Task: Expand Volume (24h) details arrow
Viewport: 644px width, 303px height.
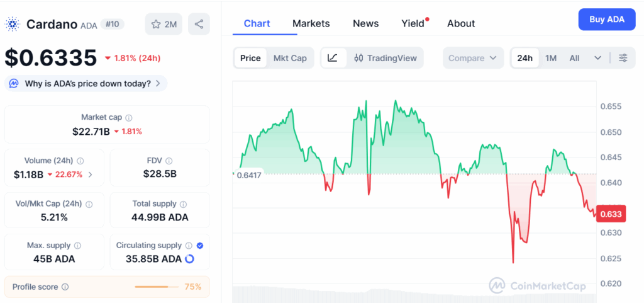Action: (x=91, y=174)
